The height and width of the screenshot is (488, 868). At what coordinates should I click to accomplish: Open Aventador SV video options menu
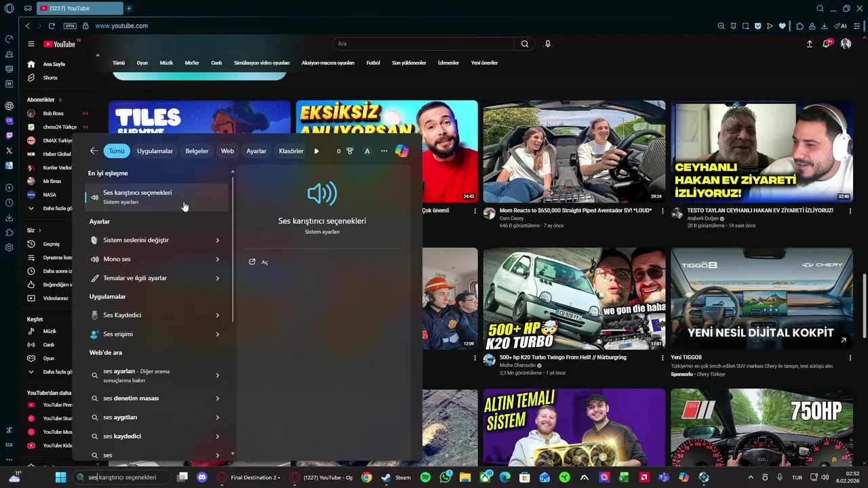coord(663,211)
